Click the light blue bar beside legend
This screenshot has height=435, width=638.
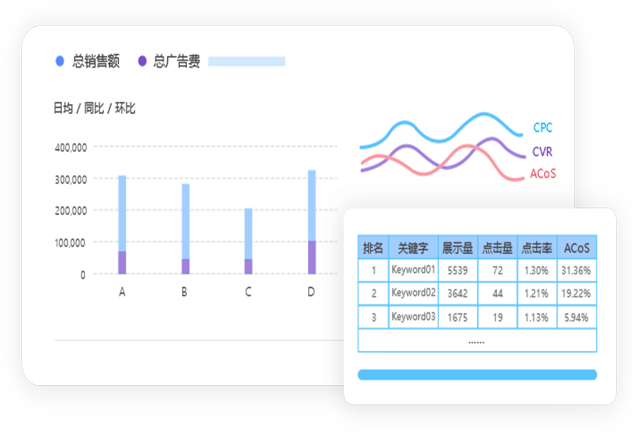click(246, 61)
